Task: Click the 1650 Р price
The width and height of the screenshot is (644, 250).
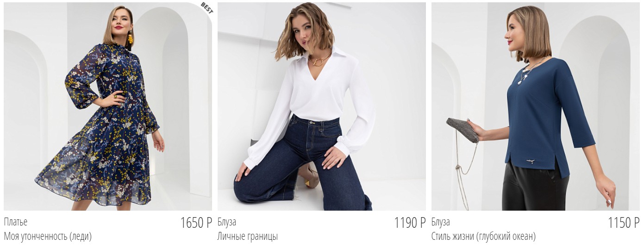Action: point(196,223)
